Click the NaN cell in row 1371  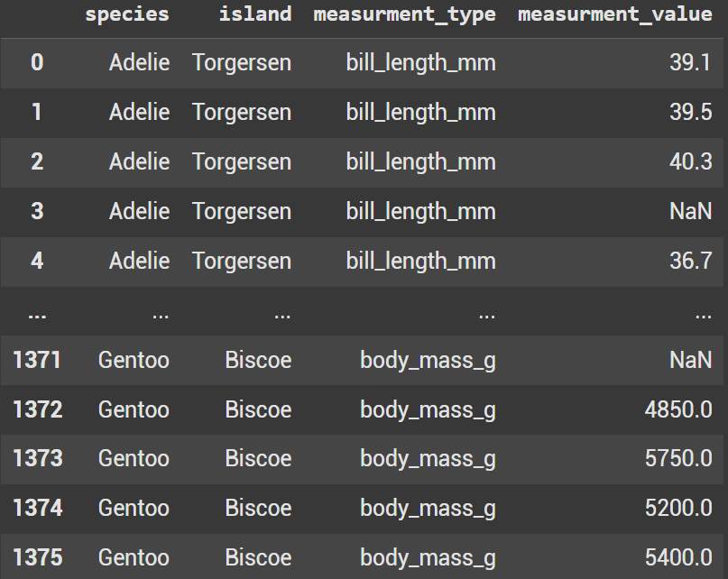pyautogui.click(x=690, y=360)
